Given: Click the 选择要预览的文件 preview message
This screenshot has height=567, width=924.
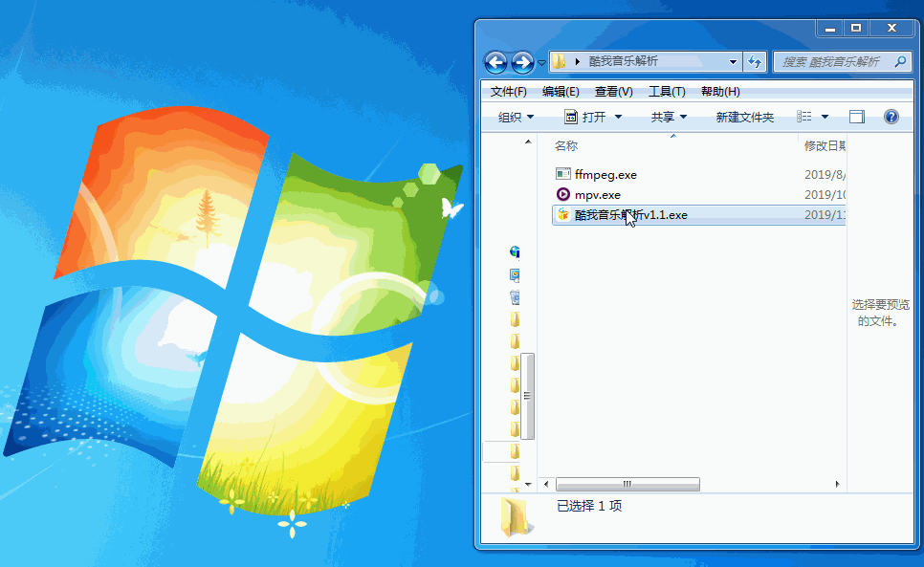Looking at the screenshot, I should (x=880, y=313).
